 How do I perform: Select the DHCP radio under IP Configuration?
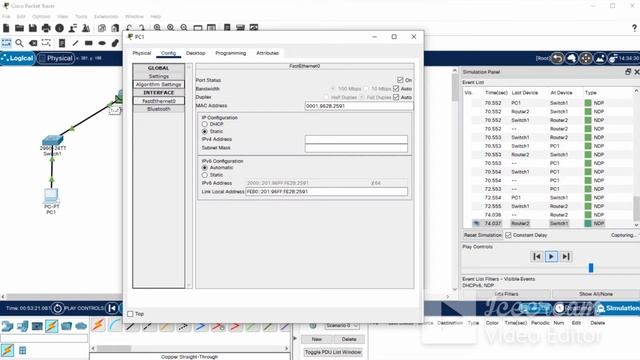click(204, 124)
